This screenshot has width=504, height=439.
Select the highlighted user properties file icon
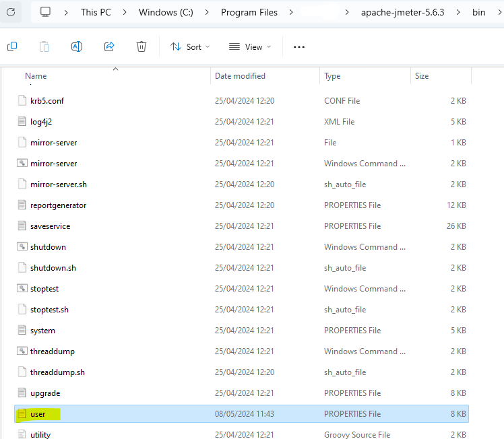[22, 413]
